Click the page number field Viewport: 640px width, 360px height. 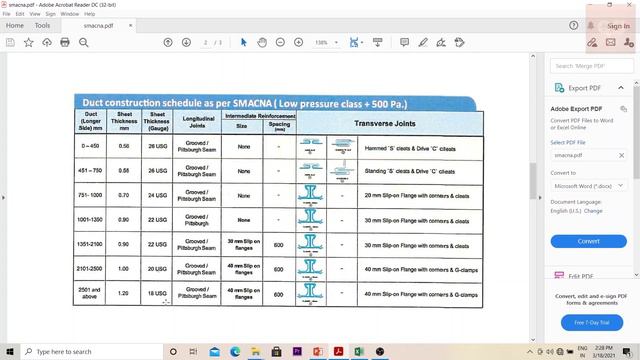coord(206,42)
